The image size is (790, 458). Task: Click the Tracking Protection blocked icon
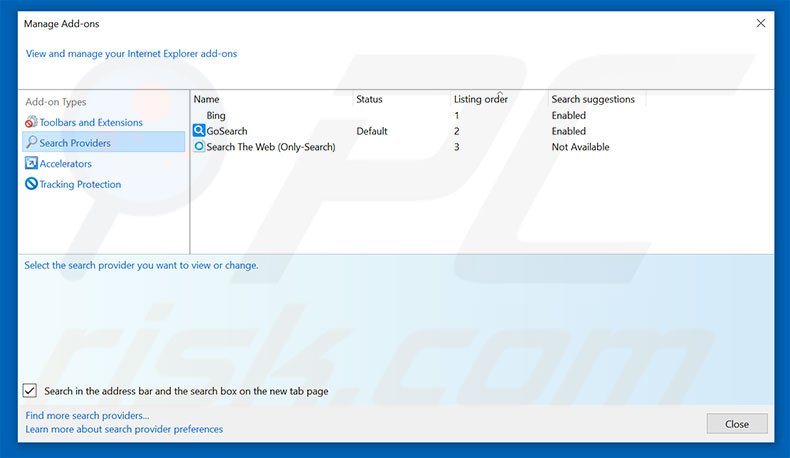pyautogui.click(x=31, y=184)
